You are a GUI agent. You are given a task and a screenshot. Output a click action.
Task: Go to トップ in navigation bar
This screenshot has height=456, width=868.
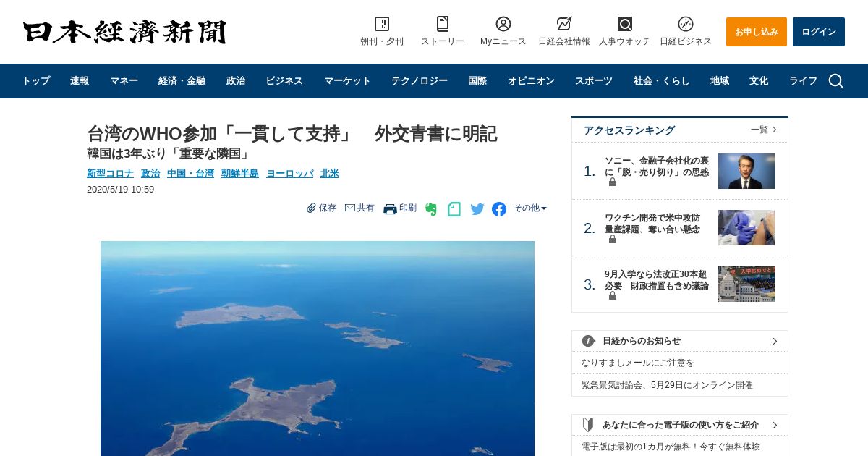[36, 81]
